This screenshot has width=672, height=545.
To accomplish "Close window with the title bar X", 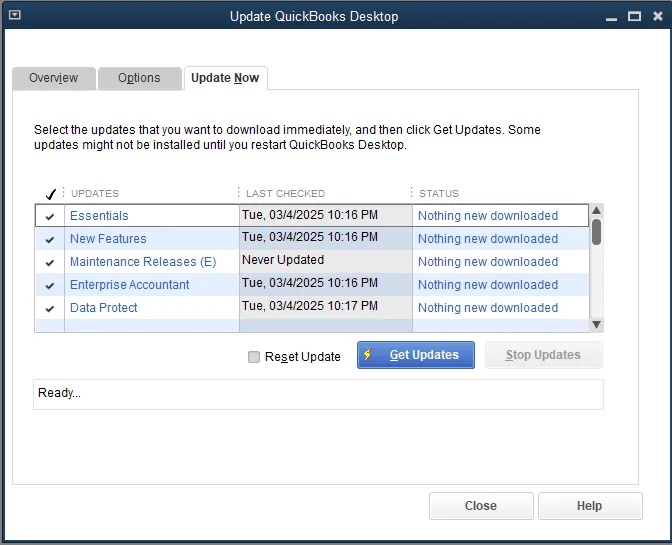I will [658, 16].
